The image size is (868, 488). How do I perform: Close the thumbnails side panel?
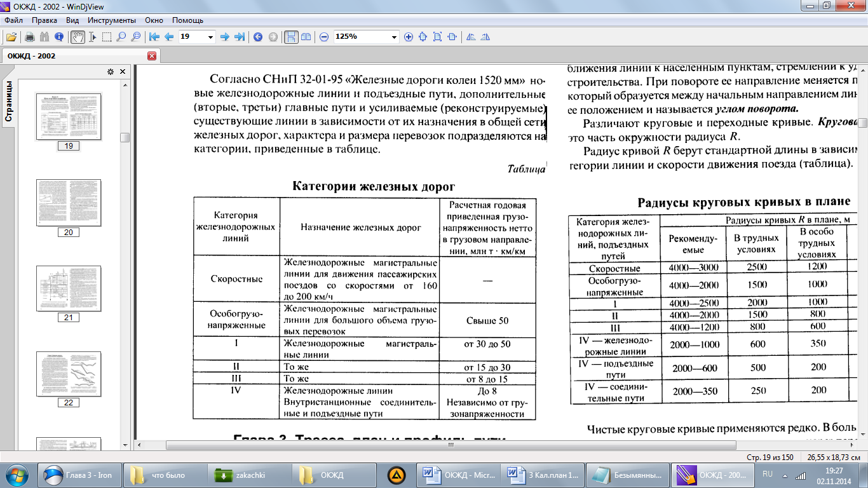click(x=123, y=71)
